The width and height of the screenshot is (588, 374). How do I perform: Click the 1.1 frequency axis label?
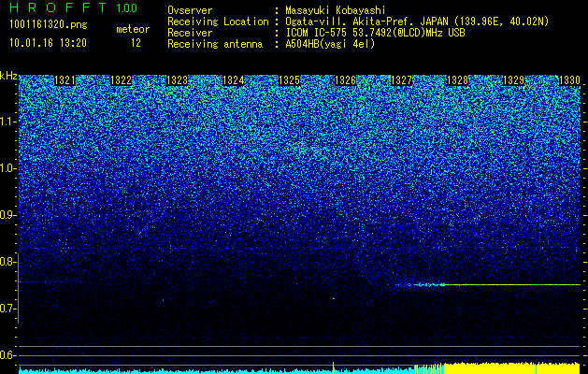(x=8, y=122)
